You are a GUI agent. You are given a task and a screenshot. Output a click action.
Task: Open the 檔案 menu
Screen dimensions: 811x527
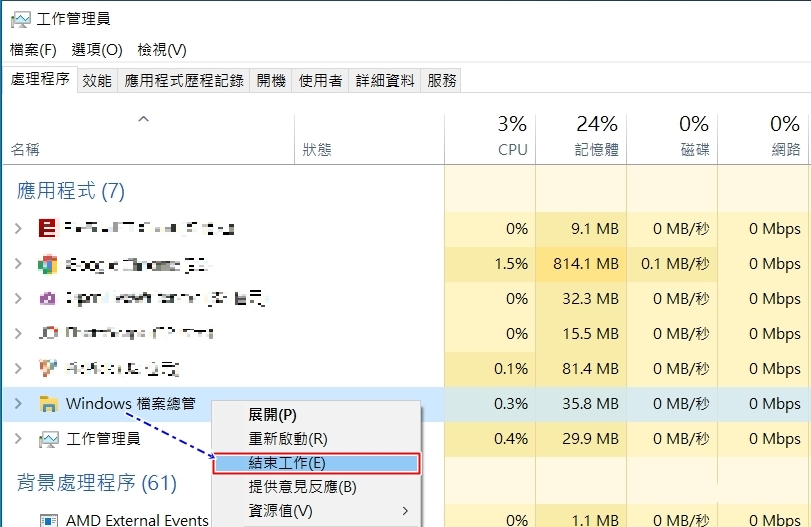tap(33, 50)
